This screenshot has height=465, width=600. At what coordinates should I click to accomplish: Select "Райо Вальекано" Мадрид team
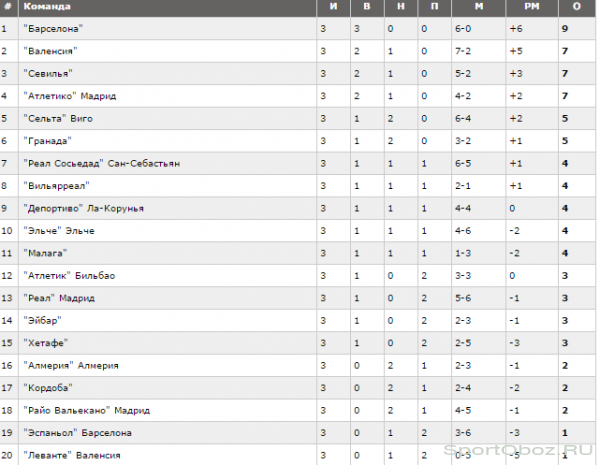[87, 411]
